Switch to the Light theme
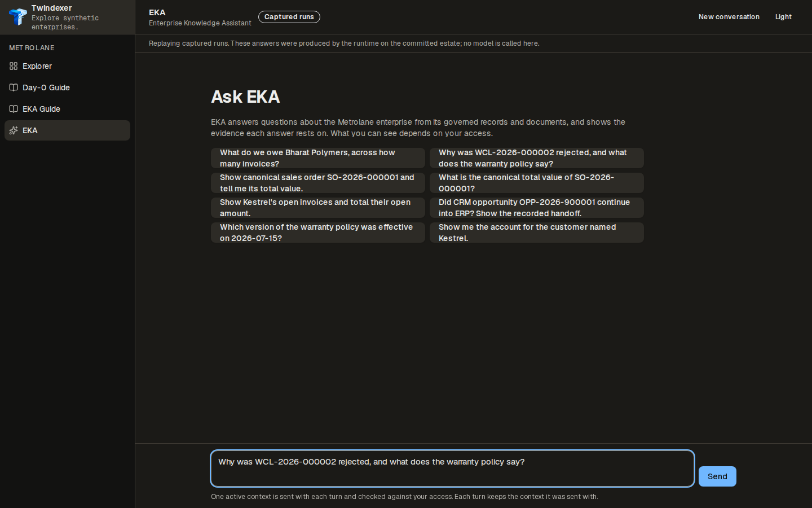This screenshot has width=812, height=508. point(783,17)
